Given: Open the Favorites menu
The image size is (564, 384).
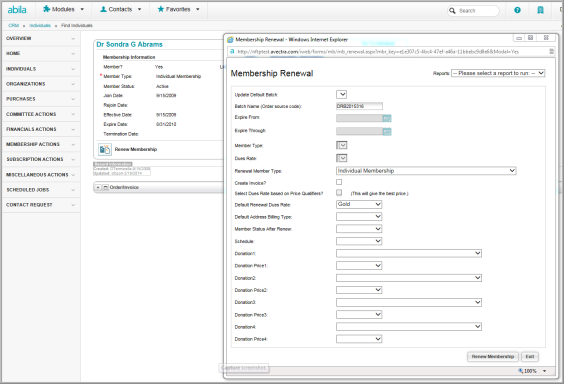Looking at the screenshot, I should 178,9.
